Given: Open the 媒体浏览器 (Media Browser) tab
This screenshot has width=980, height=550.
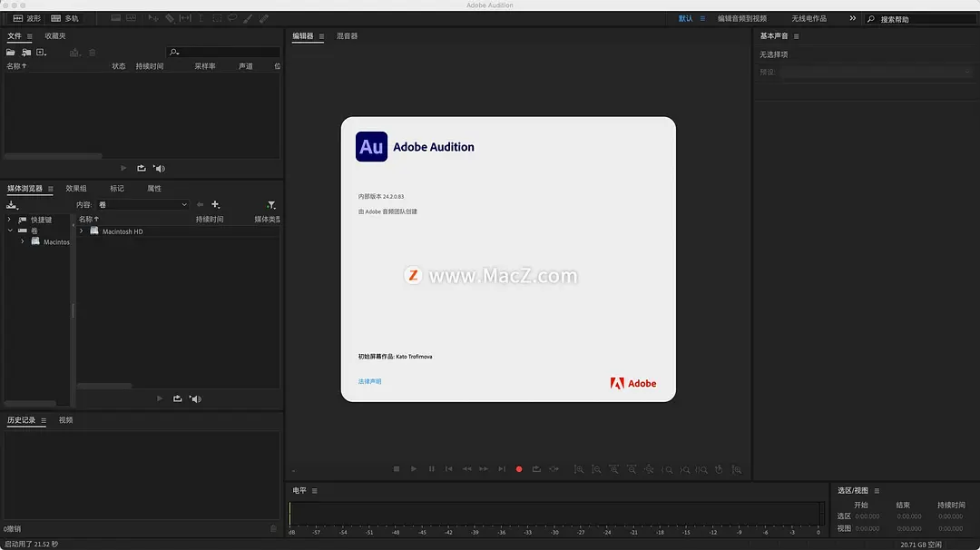Looking at the screenshot, I should point(25,188).
